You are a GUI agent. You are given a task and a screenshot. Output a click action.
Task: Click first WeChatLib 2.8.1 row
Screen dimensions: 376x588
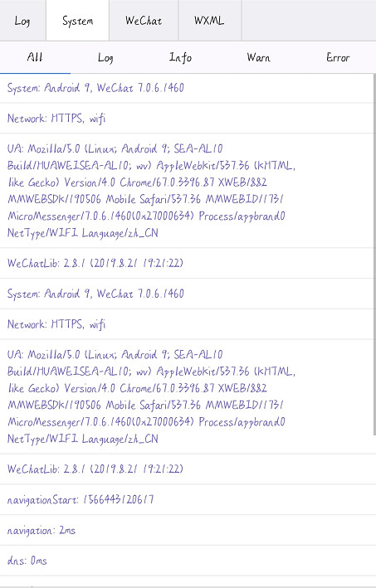pos(187,263)
